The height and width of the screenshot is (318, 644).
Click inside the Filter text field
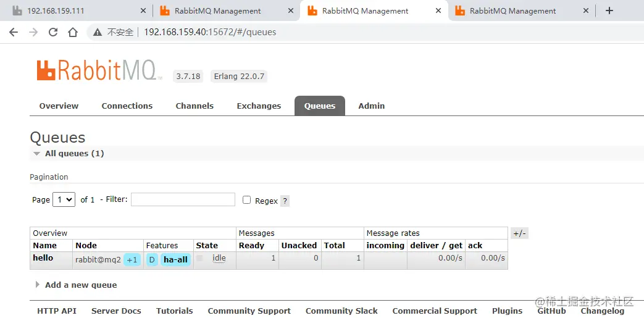(183, 199)
